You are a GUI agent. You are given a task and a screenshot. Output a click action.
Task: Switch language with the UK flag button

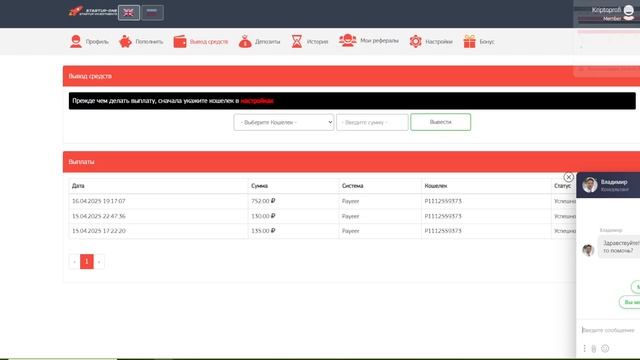click(129, 13)
